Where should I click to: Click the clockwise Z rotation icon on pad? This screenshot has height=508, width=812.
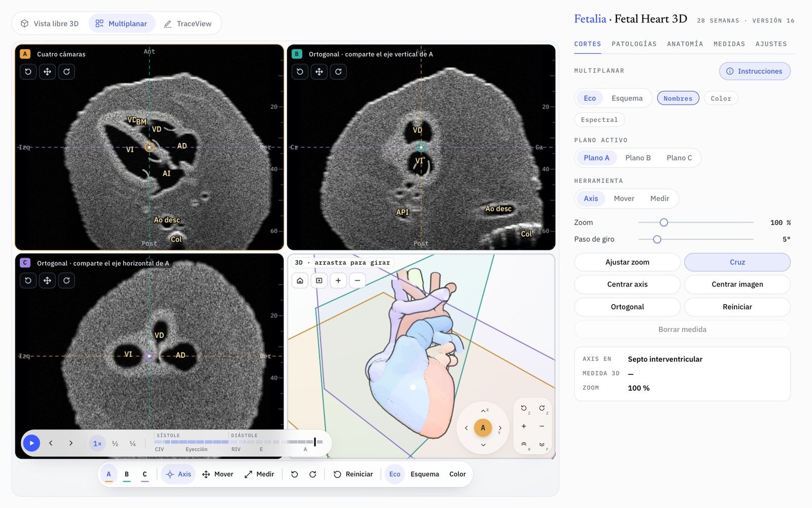point(542,408)
